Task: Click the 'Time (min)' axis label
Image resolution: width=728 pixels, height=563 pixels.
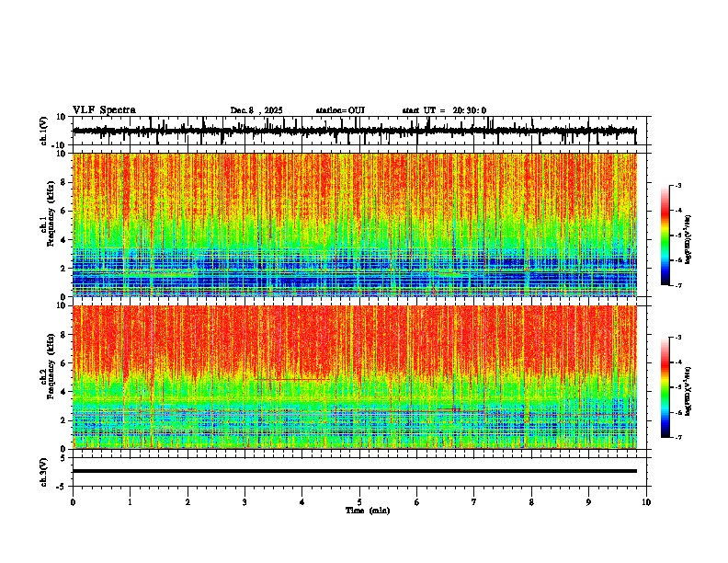Action: pyautogui.click(x=368, y=511)
